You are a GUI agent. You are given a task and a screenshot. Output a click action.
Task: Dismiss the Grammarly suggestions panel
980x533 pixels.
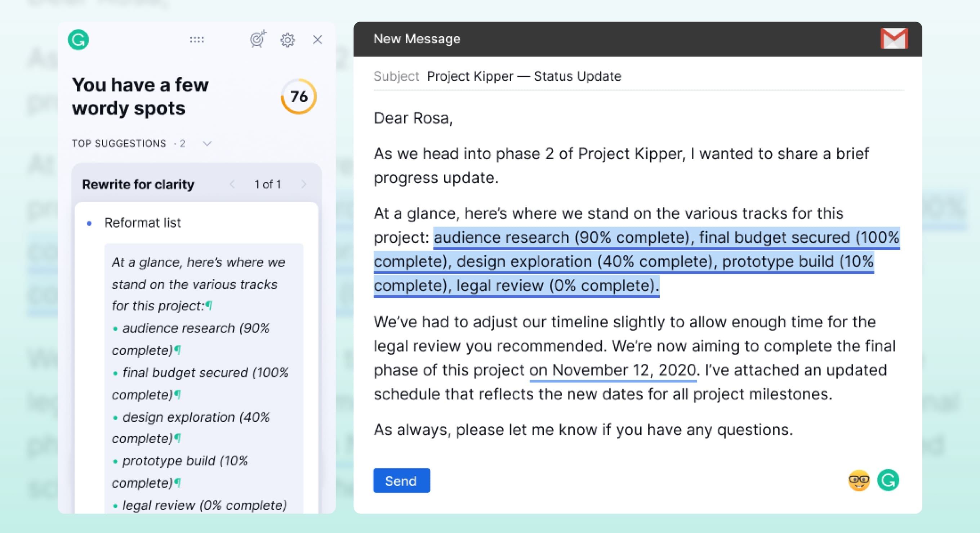(x=318, y=40)
